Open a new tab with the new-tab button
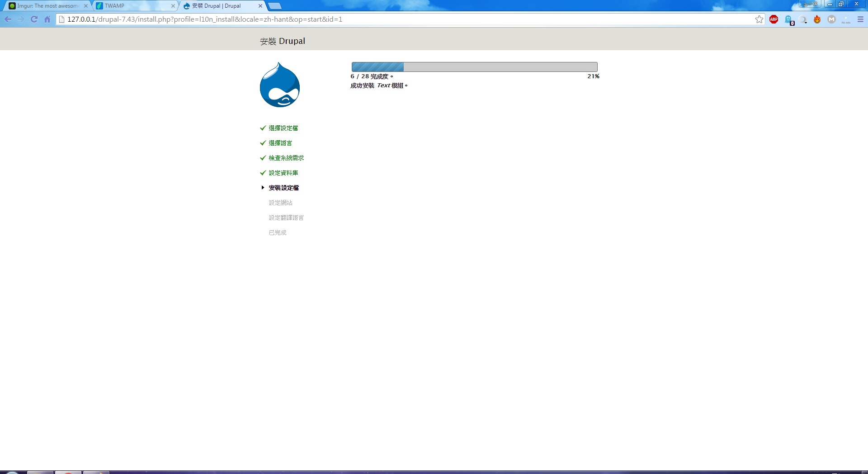 point(274,6)
